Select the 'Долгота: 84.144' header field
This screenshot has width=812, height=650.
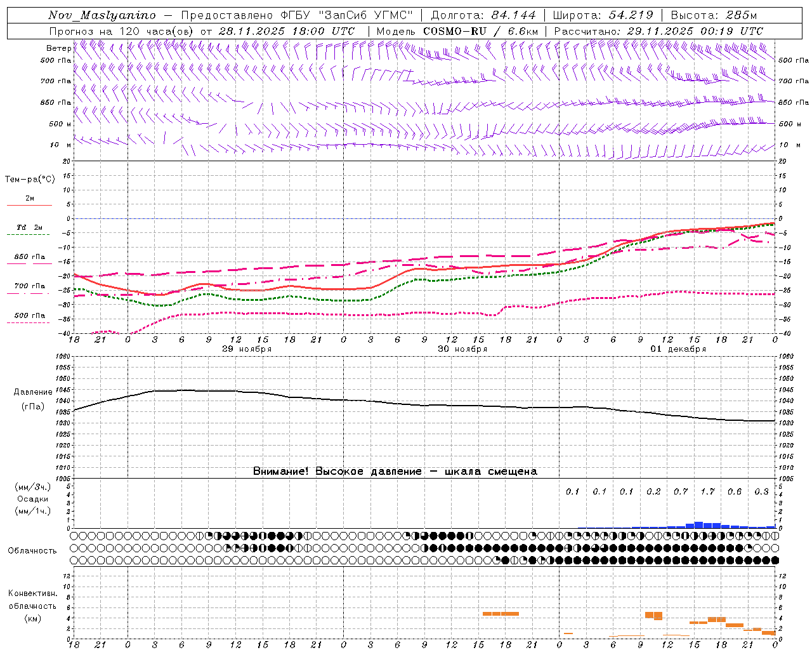pos(483,15)
